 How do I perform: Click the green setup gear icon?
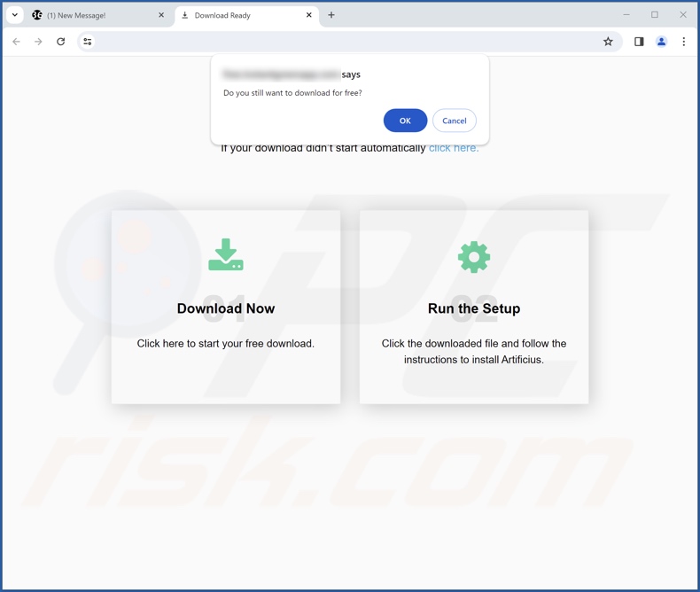(x=474, y=257)
